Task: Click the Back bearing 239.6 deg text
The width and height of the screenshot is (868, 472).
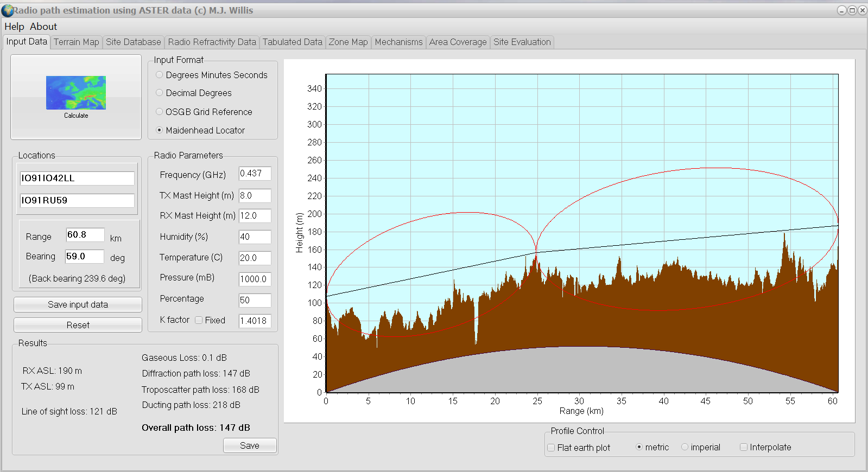Action: pyautogui.click(x=77, y=278)
